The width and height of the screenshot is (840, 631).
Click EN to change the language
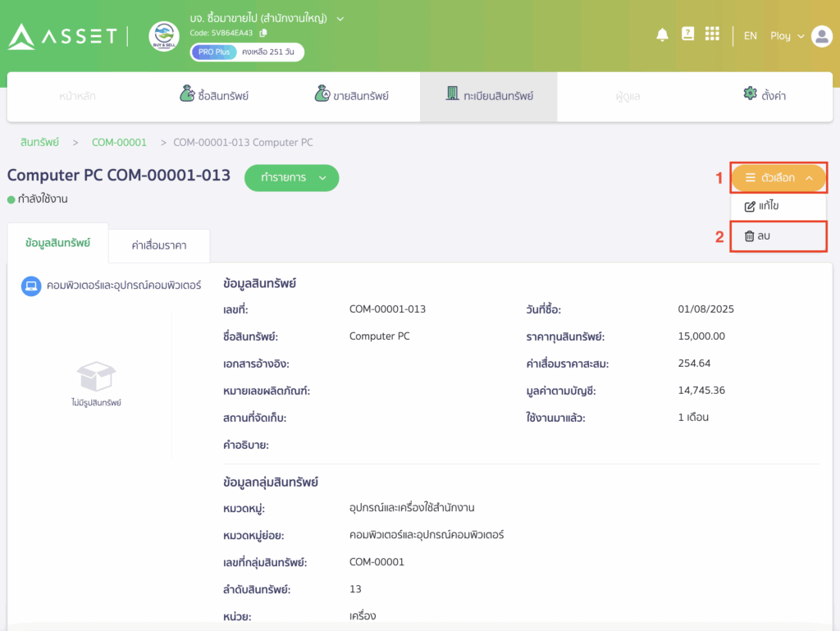point(750,35)
